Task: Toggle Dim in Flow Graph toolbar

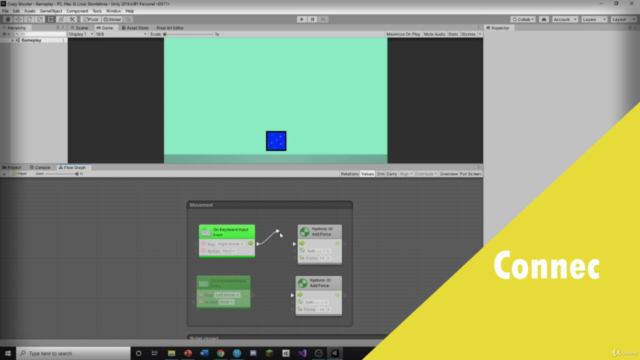Action: pos(380,174)
